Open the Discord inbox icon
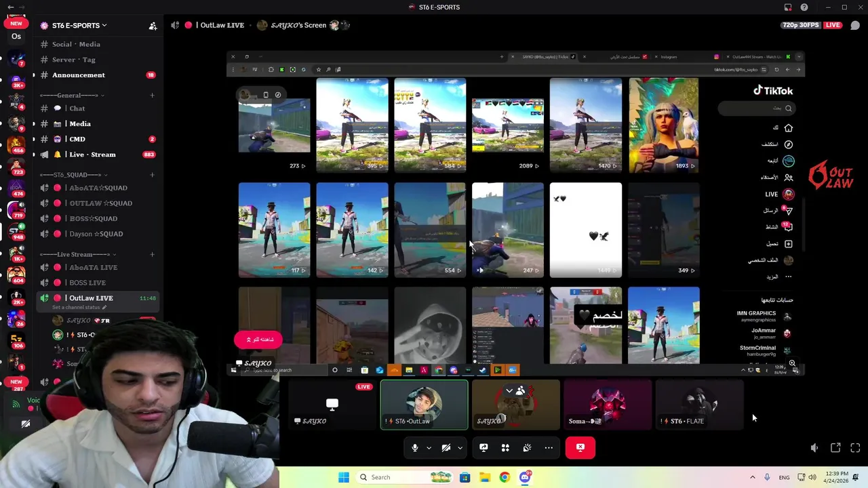Screen dimensions: 868x488 pyautogui.click(x=788, y=7)
